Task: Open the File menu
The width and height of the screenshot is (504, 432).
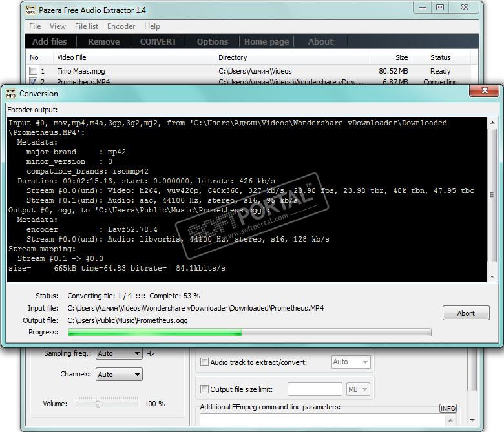Action: [35, 26]
